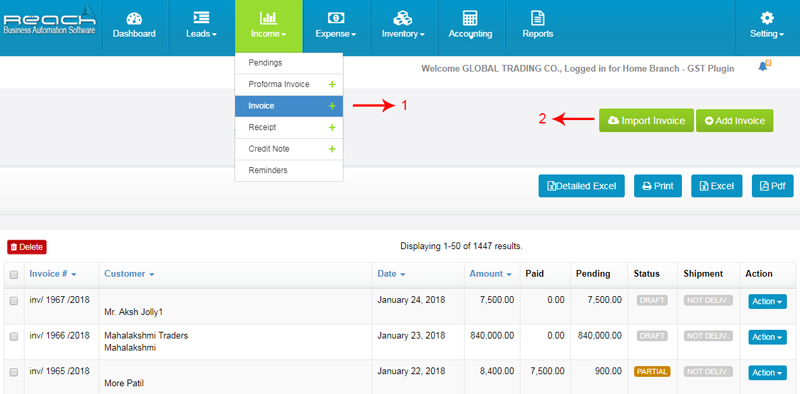Sort by Invoice # column
Viewport: 800px width, 394px height.
(x=53, y=274)
